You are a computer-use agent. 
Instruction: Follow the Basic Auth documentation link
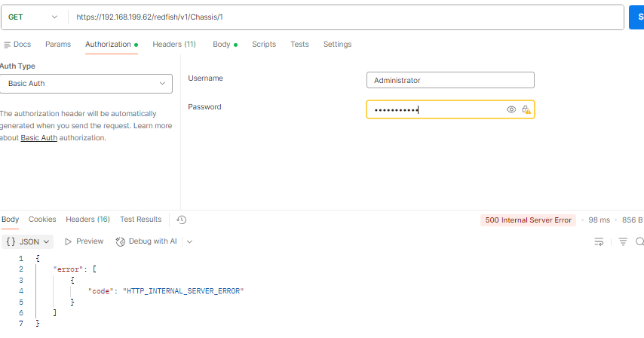[x=38, y=138]
